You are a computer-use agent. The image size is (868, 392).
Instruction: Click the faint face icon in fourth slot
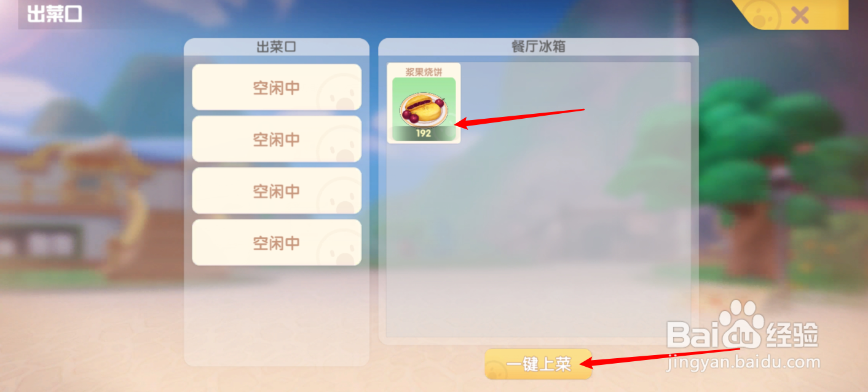(339, 247)
